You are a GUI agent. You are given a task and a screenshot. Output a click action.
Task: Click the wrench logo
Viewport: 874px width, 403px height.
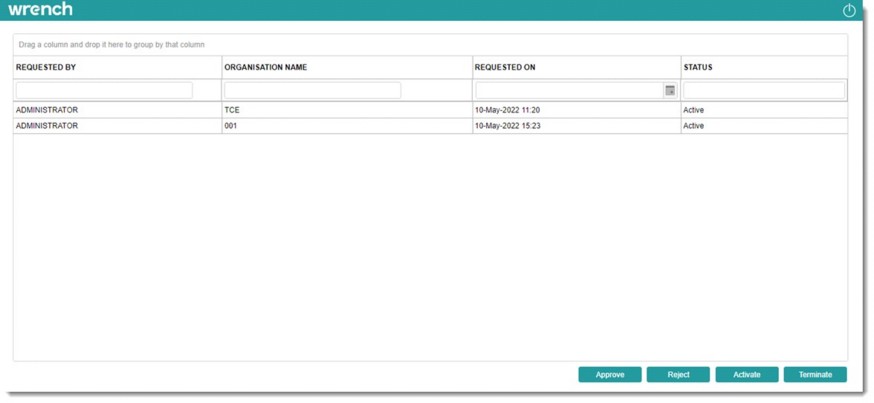coord(40,10)
